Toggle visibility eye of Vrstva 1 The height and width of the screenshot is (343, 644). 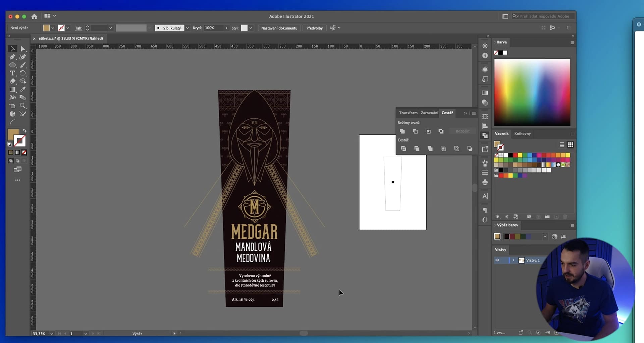tap(497, 260)
